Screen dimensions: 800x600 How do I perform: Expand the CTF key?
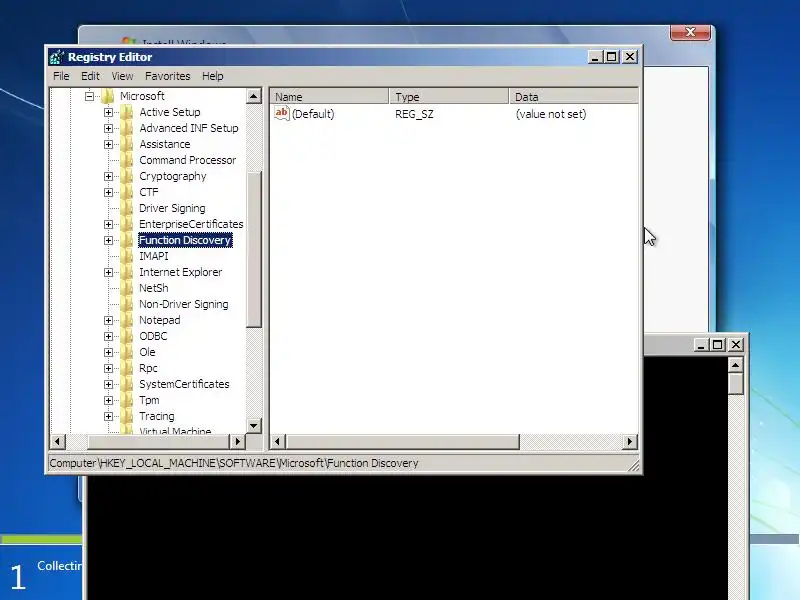(x=108, y=192)
